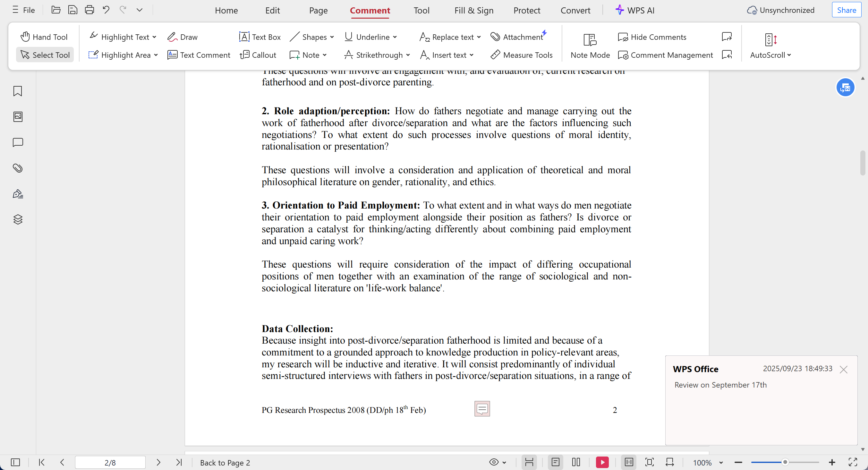Click the page number field 2/8
Screen dimensions: 868x470
point(110,462)
